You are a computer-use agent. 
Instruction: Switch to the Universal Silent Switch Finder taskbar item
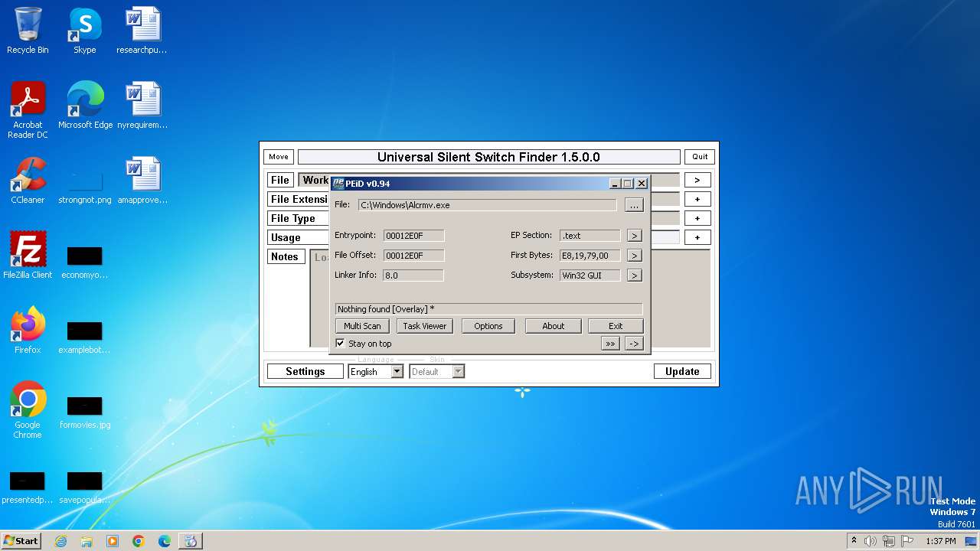(190, 541)
